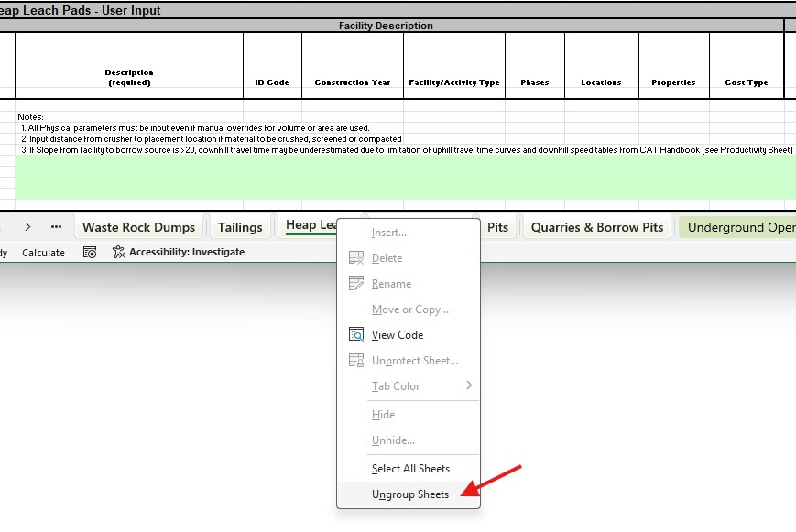Click the green shaded notes input area

(405, 177)
